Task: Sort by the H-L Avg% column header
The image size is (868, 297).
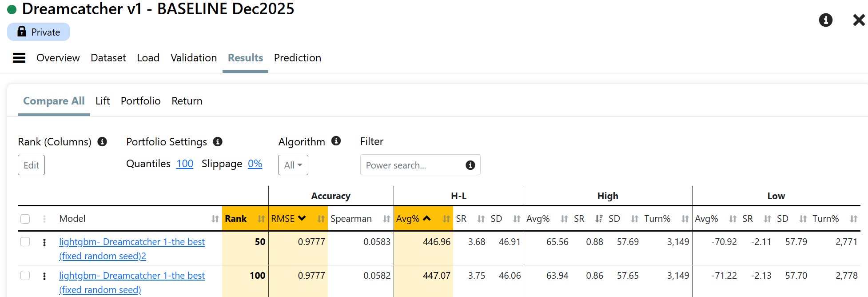Action: click(x=408, y=219)
